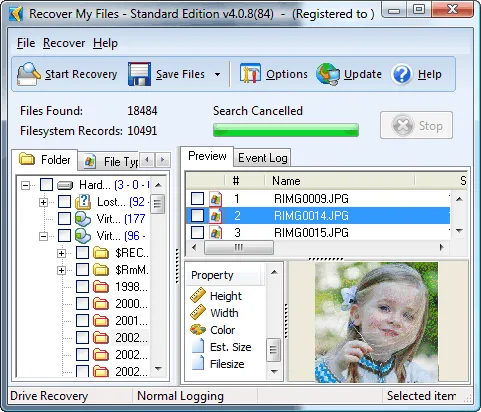Click the Stop button

click(x=416, y=125)
